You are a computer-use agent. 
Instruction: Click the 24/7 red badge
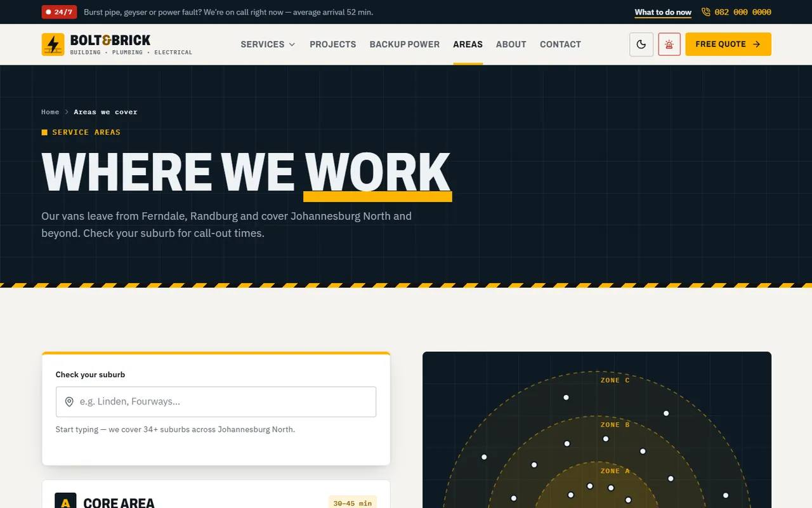[59, 12]
